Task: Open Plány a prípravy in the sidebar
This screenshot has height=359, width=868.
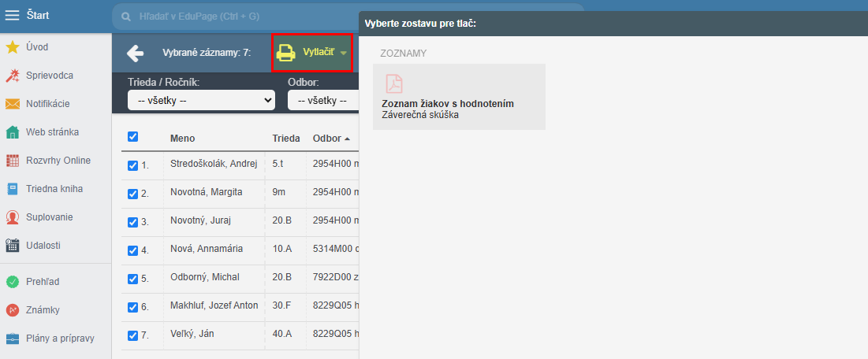Action: (x=60, y=339)
